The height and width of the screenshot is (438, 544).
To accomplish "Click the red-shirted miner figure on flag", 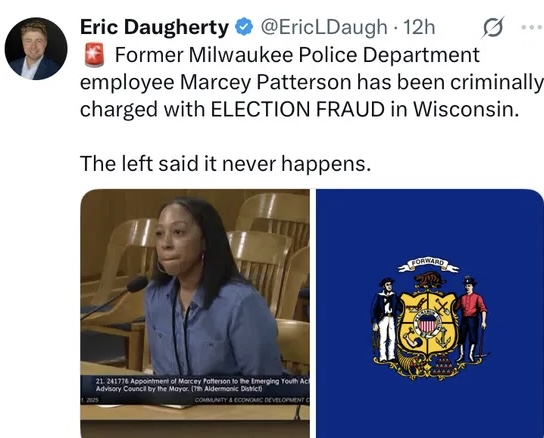I will tap(471, 319).
